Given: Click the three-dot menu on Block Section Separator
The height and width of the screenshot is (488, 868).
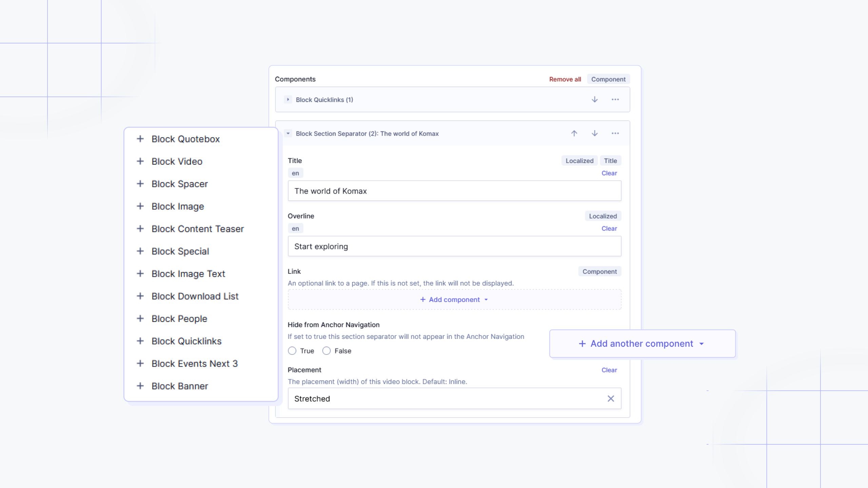Looking at the screenshot, I should pyautogui.click(x=615, y=133).
